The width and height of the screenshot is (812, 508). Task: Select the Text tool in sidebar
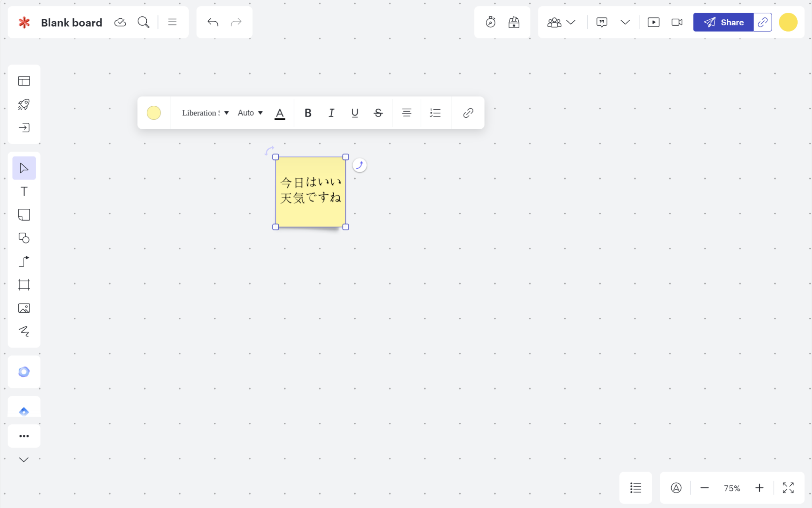click(24, 192)
